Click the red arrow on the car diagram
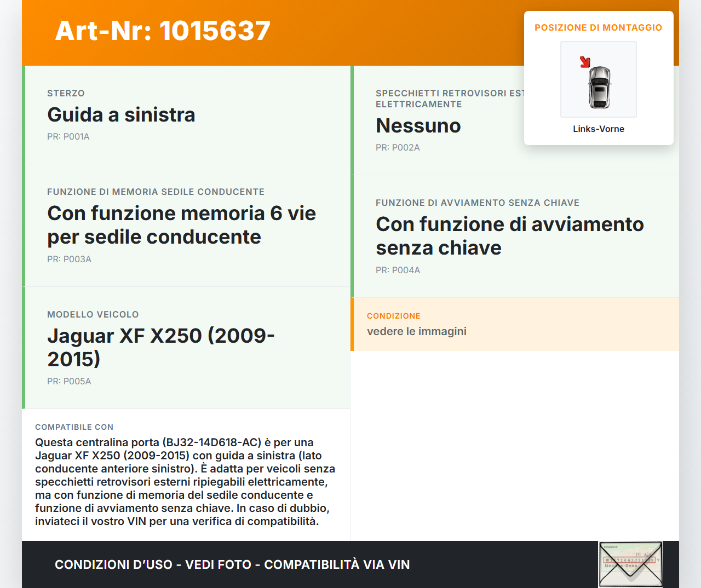This screenshot has width=701, height=588. [x=585, y=62]
